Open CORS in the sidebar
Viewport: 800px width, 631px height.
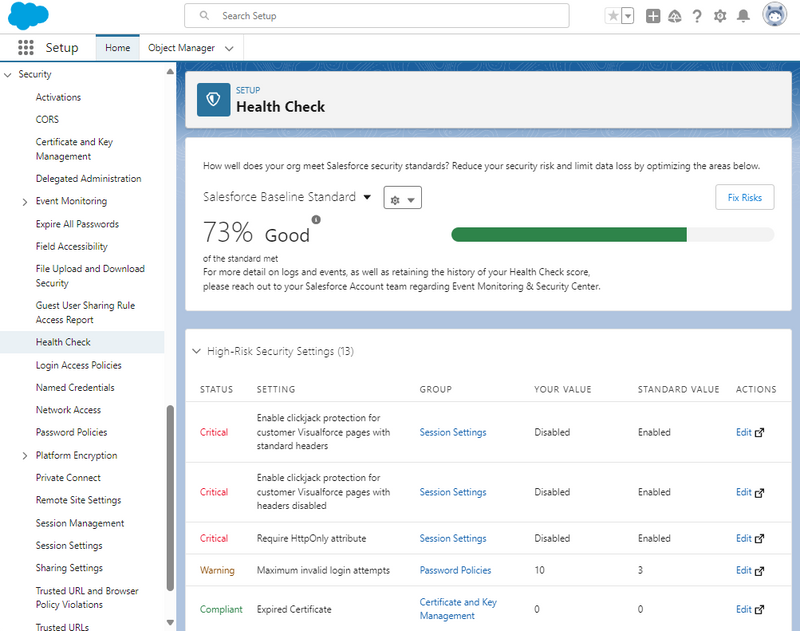point(47,119)
